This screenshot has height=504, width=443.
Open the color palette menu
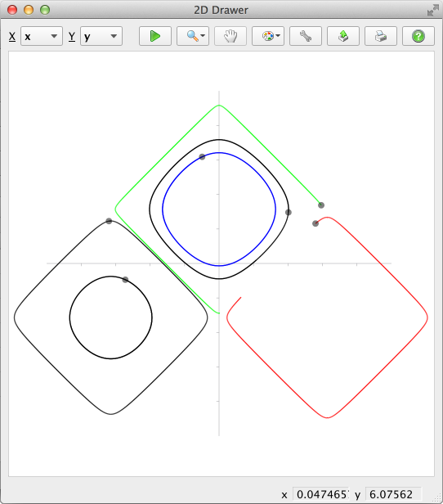click(x=268, y=36)
